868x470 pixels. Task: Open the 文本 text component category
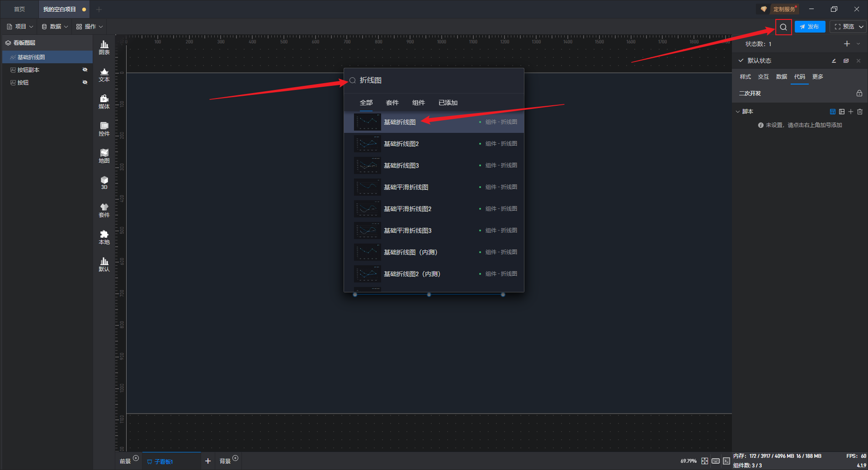[104, 75]
